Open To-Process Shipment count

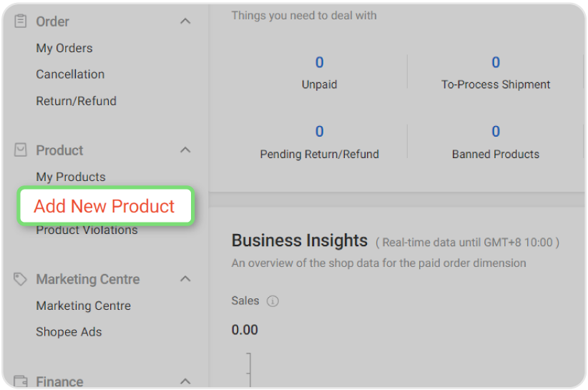[x=496, y=63]
